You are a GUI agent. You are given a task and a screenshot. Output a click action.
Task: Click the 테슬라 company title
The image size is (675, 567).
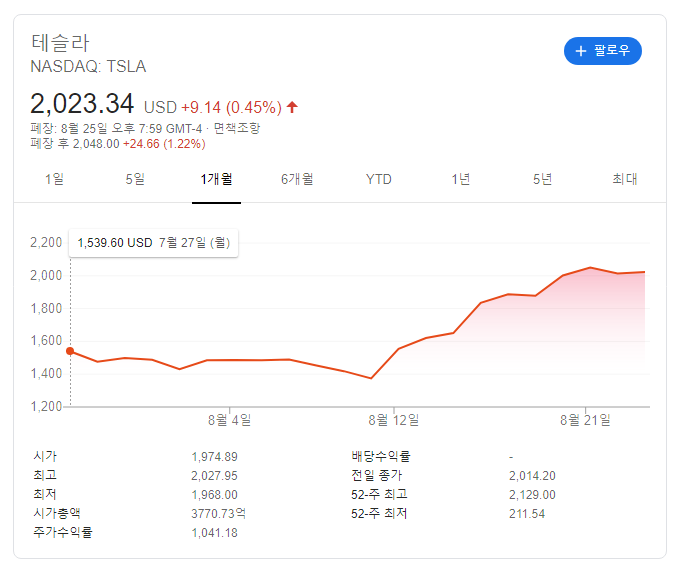point(60,43)
